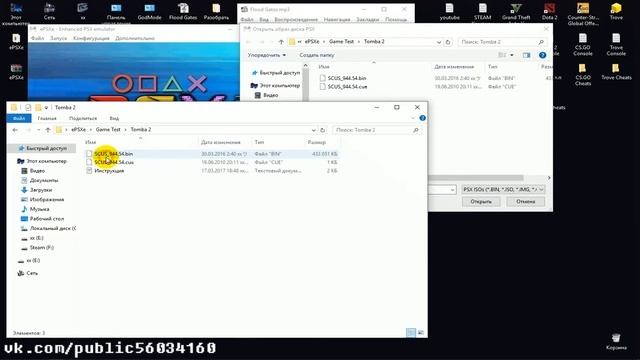Switch to large icons view in Explorer status bar
Image resolution: width=640 pixels, height=360 pixels.
tap(421, 333)
